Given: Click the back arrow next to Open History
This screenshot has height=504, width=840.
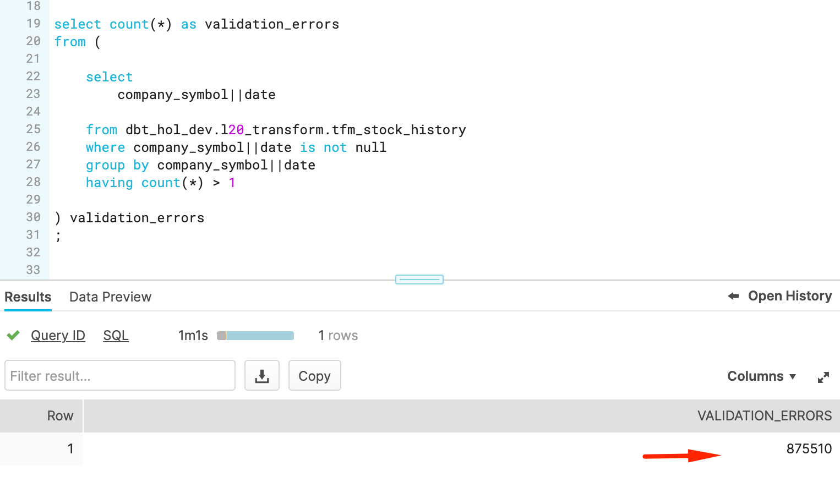Looking at the screenshot, I should click(x=733, y=295).
